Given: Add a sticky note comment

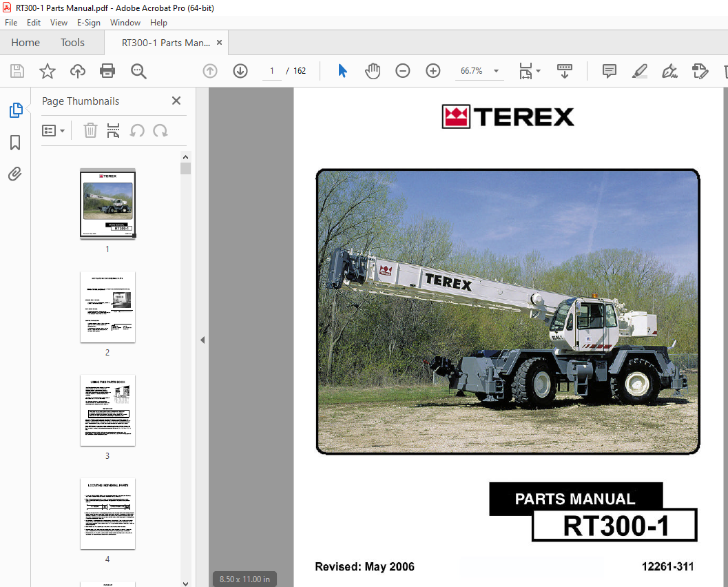Looking at the screenshot, I should [x=609, y=71].
